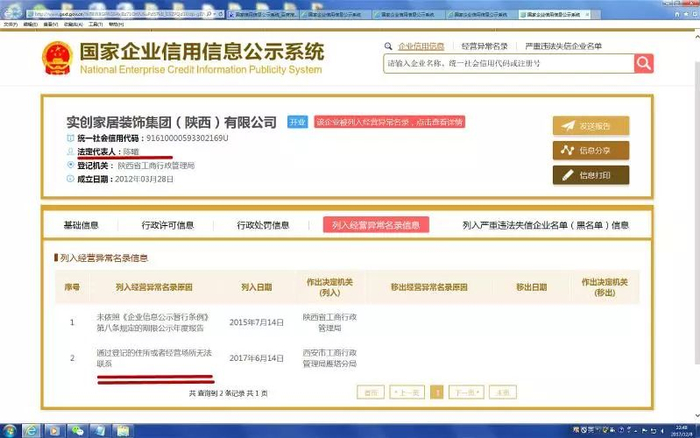Click the IE home icon at top right
This screenshot has width=700, height=438.
677,14
